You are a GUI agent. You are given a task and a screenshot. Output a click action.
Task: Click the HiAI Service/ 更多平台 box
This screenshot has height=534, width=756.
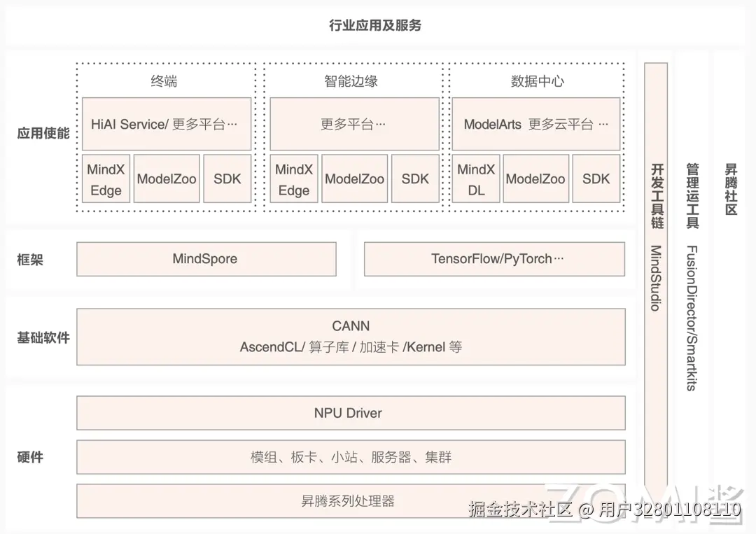coord(167,125)
